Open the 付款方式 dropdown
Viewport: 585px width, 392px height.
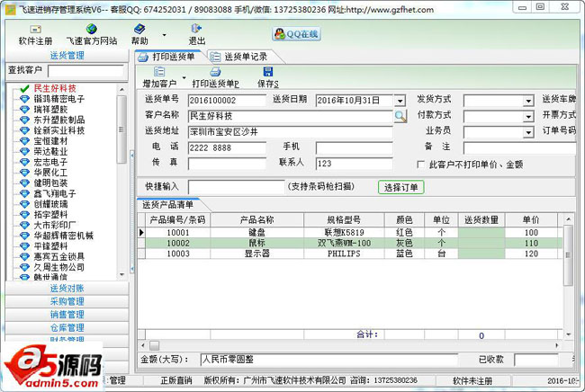[x=528, y=117]
